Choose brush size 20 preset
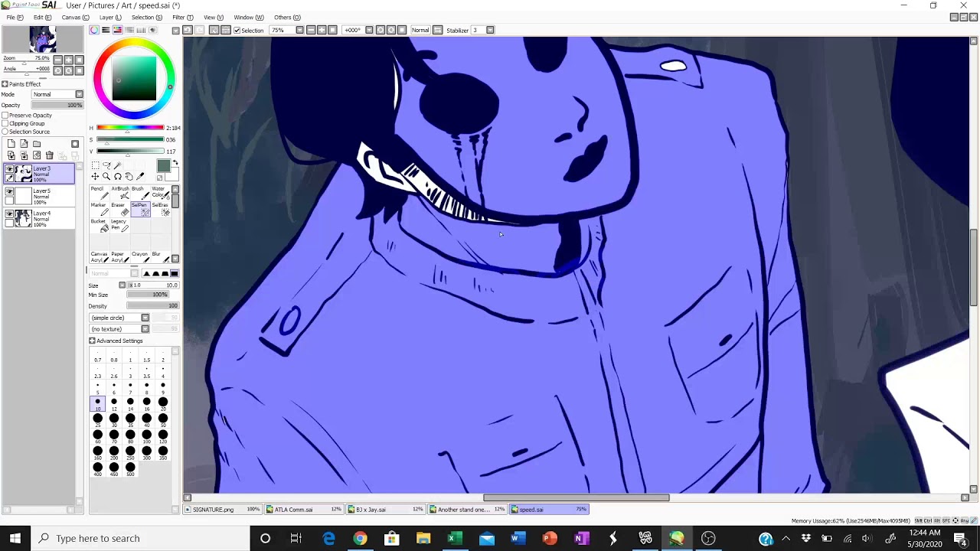Viewport: 980px width, 551px height. [x=162, y=404]
